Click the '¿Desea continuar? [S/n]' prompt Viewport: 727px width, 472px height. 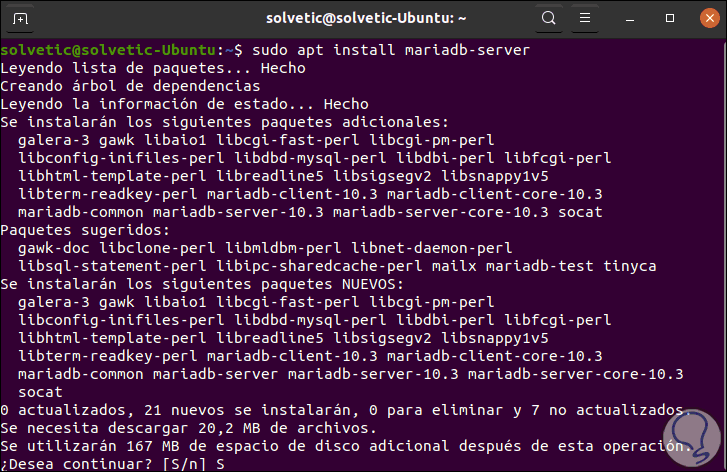pyautogui.click(x=103, y=464)
